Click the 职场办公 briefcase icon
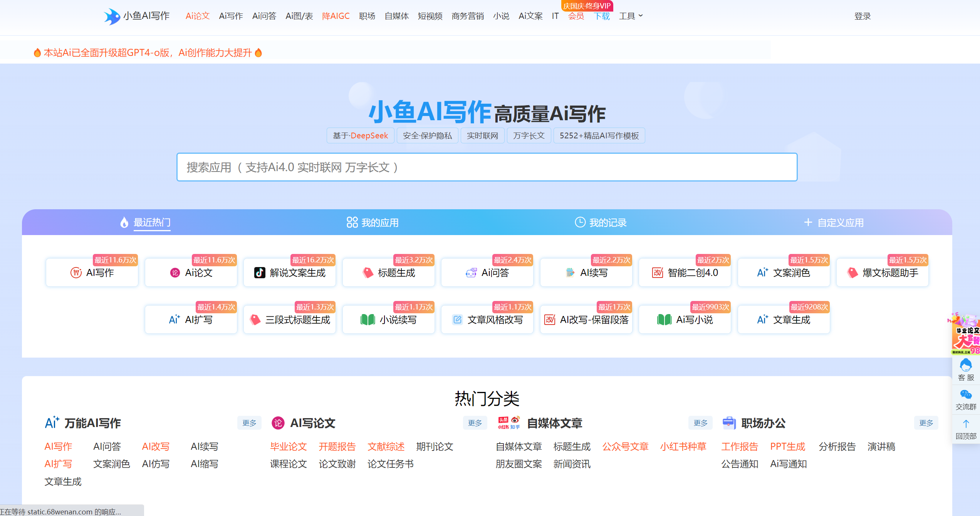 [729, 423]
